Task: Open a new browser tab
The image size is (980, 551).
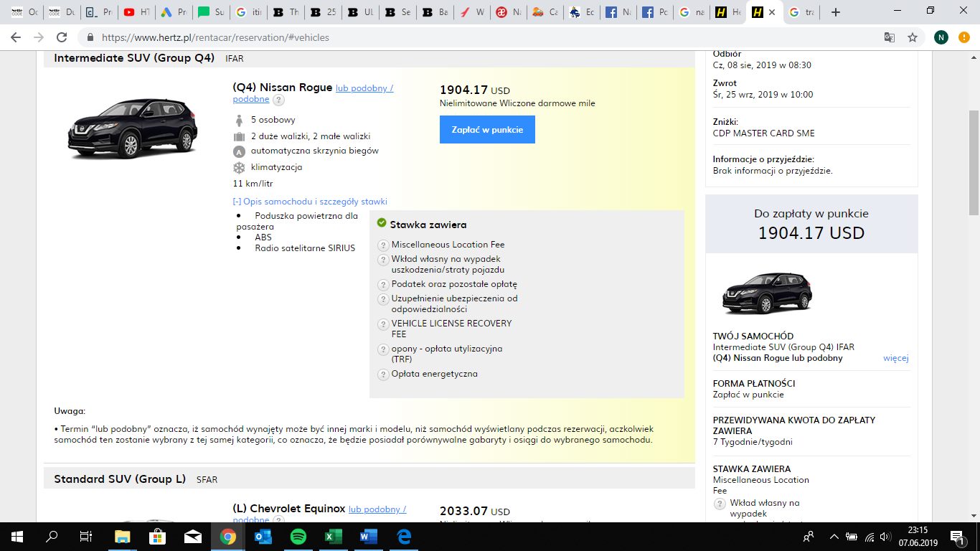Action: pos(835,12)
